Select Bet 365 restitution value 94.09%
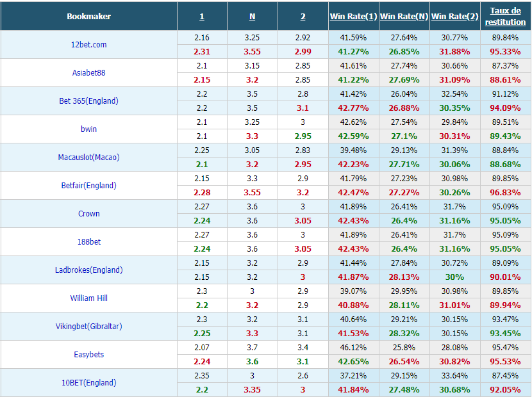Viewport: 532px width, 397px height. click(x=505, y=108)
